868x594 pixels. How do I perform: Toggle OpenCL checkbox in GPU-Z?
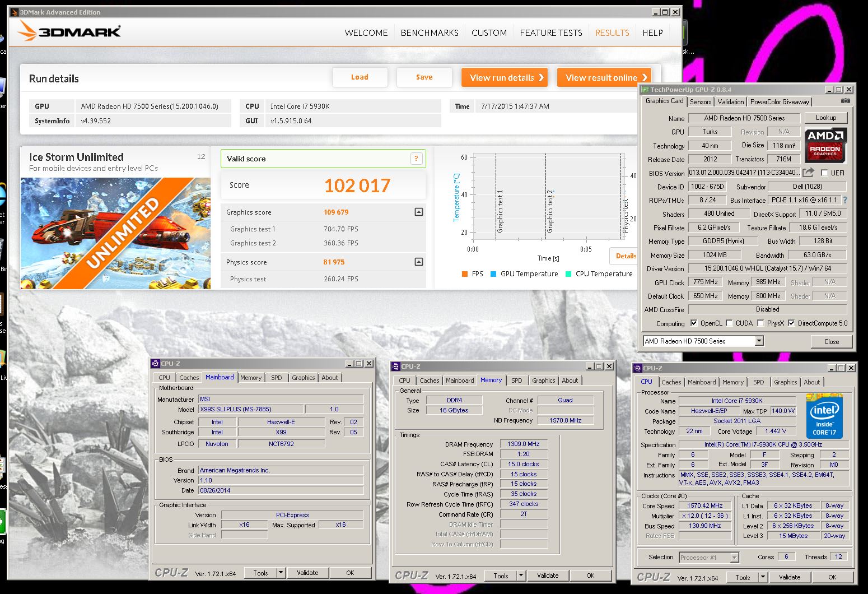694,323
